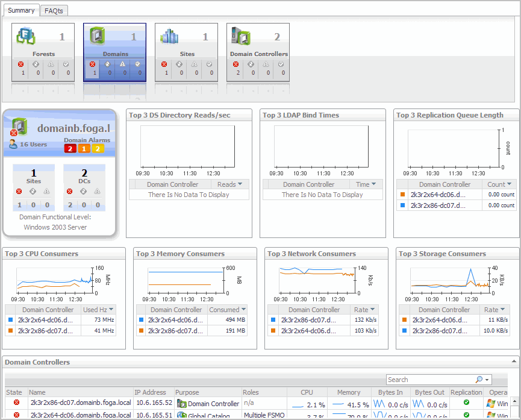
Task: Open the Domain Controllers tile icon
Action: 241,37
